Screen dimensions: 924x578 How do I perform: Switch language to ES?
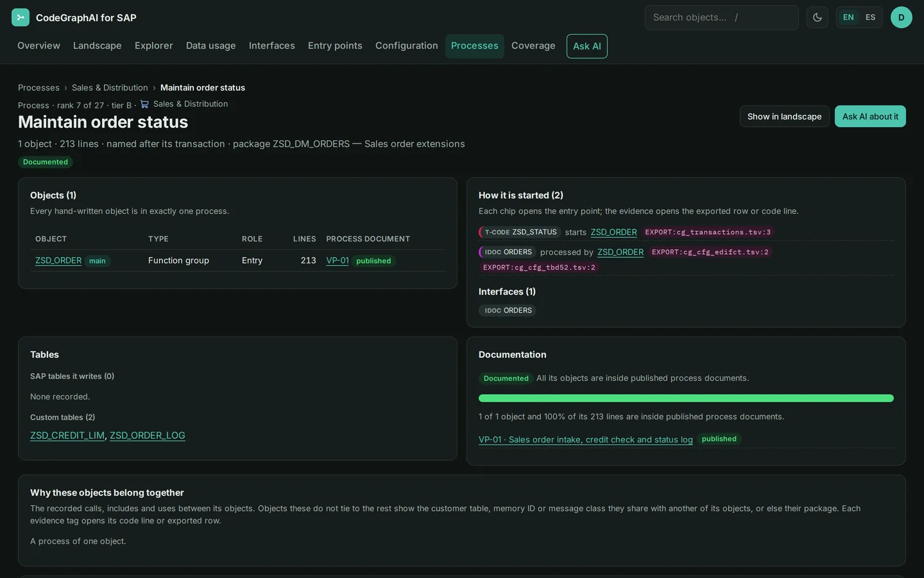coord(870,17)
